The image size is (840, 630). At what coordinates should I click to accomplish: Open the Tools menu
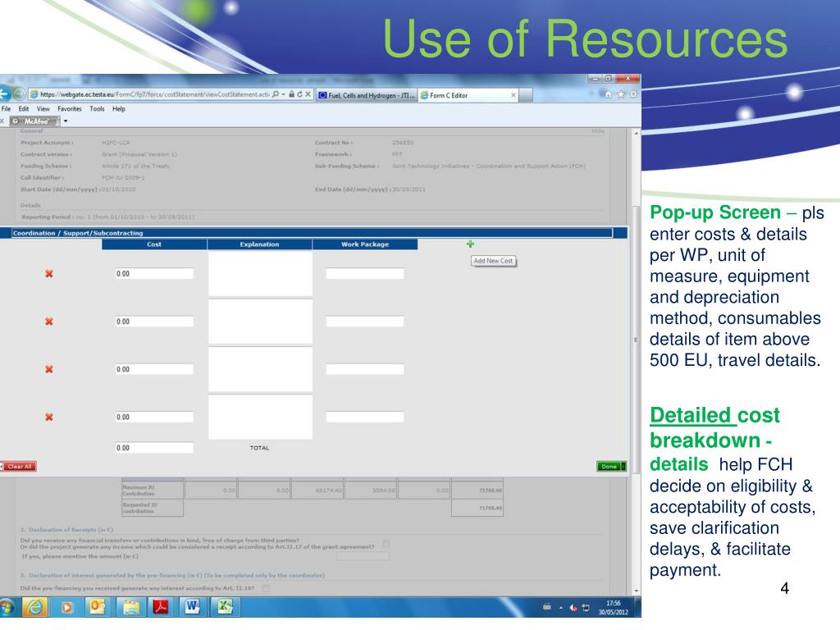pos(97,109)
